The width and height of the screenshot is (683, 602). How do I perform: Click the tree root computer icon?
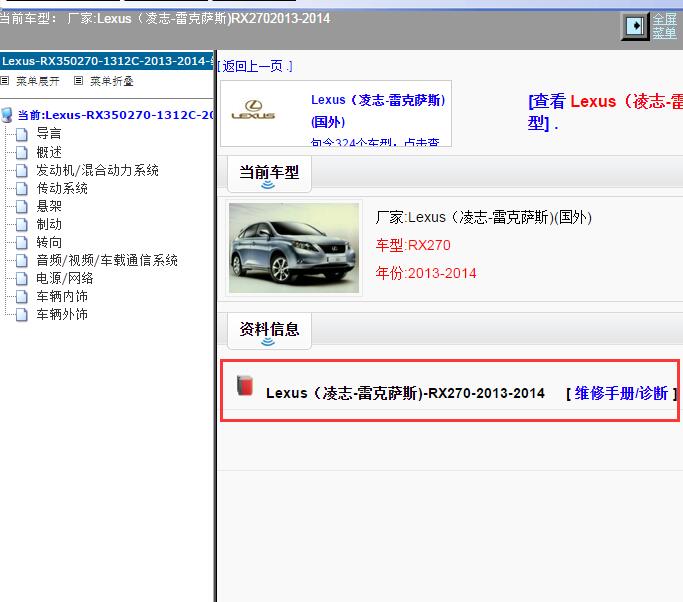pyautogui.click(x=7, y=115)
